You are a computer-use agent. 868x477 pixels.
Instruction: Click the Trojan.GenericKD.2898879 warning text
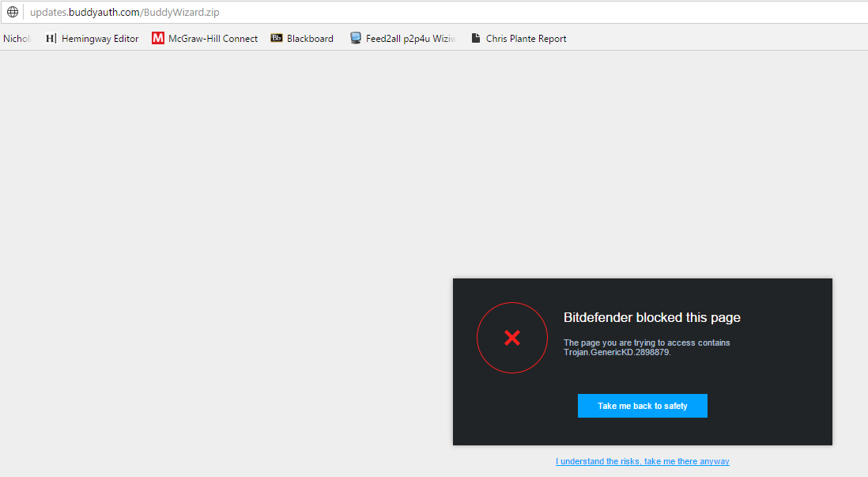pyautogui.click(x=647, y=347)
